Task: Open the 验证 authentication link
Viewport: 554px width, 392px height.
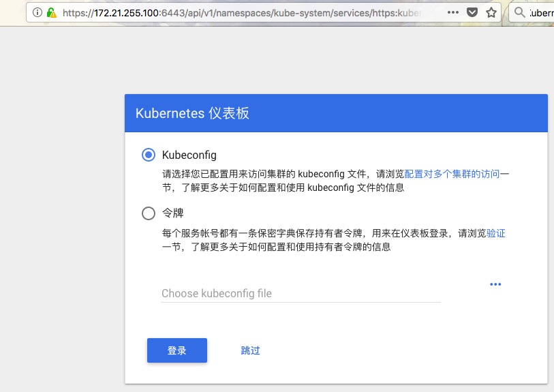Action: pyautogui.click(x=496, y=233)
